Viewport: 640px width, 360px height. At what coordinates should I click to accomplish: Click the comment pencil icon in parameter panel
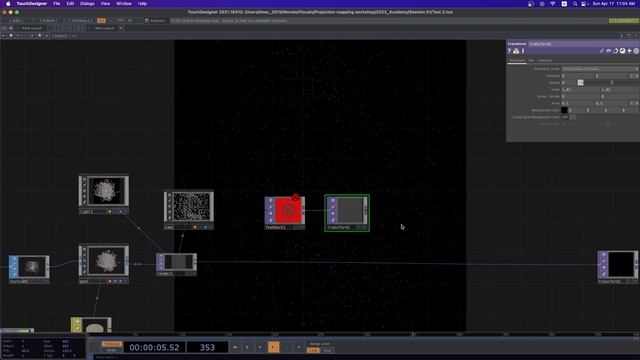click(x=602, y=51)
